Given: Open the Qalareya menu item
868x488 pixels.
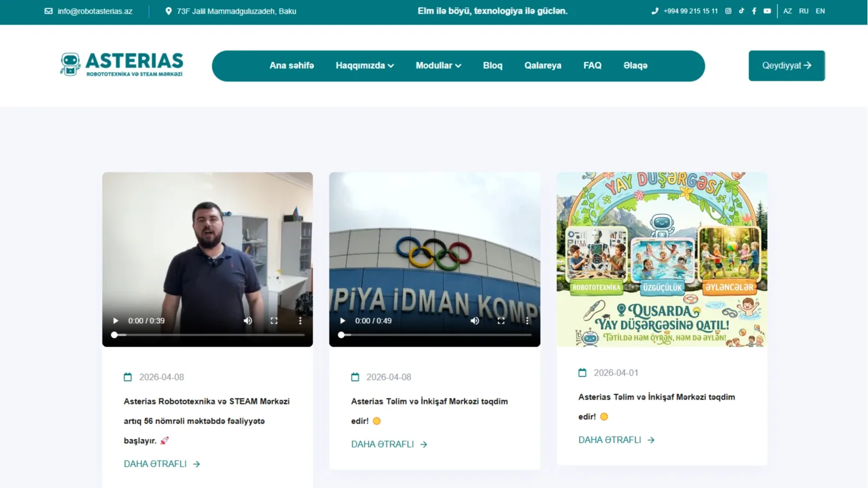Looking at the screenshot, I should click(543, 66).
